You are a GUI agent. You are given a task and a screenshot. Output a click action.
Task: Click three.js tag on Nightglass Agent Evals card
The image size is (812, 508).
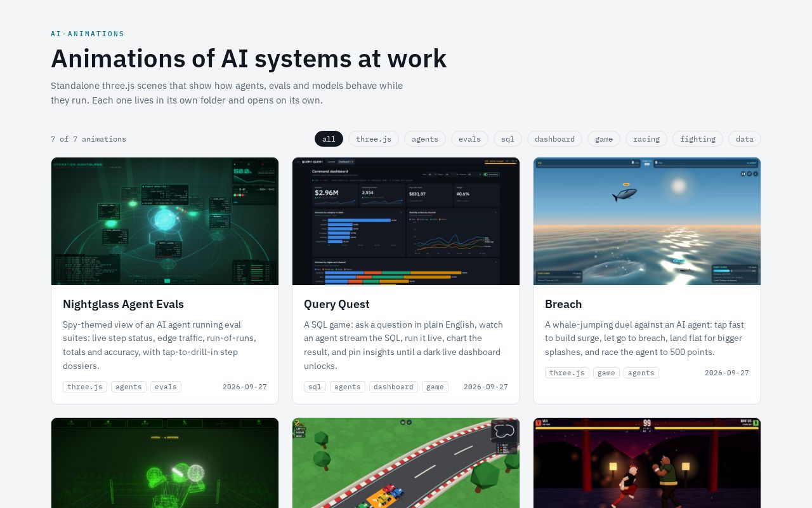point(85,387)
